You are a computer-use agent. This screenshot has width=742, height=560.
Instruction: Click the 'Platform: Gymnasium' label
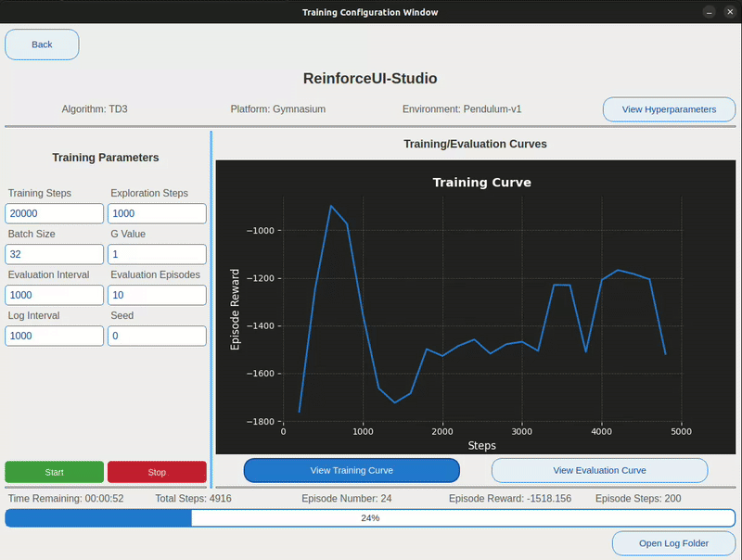277,109
